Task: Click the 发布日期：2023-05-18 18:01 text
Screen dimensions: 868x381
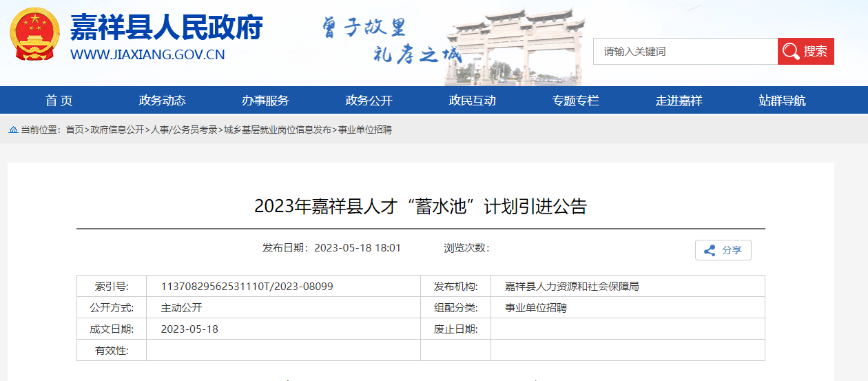Action: [x=331, y=248]
